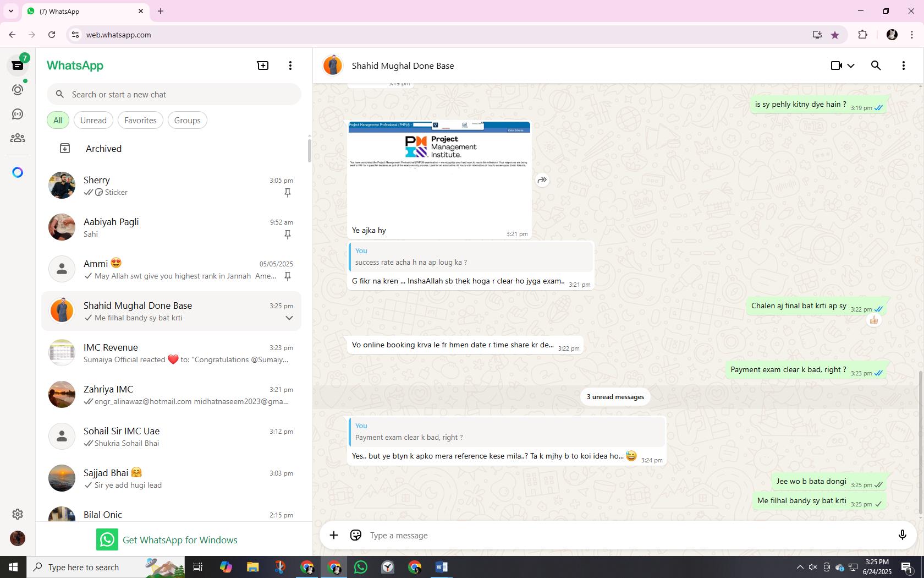The image size is (924, 578).
Task: Start a new chat with the plus icon
Action: click(x=263, y=66)
